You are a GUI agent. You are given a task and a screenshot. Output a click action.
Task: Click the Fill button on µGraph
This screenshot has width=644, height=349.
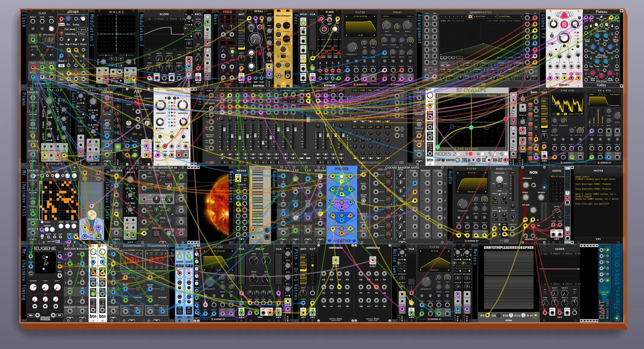(x=62, y=65)
